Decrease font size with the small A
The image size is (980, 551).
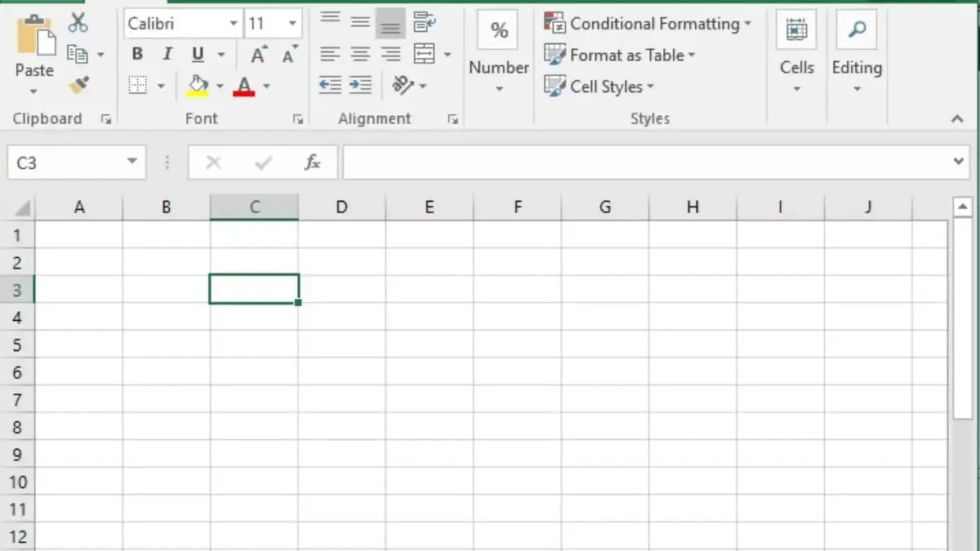(x=288, y=56)
